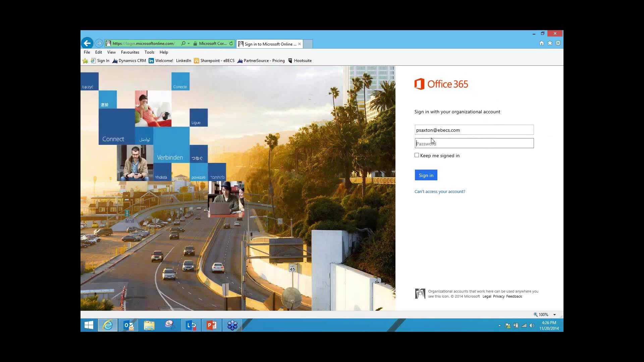
Task: Open the Dynamics CRM favourite
Action: click(129, 61)
